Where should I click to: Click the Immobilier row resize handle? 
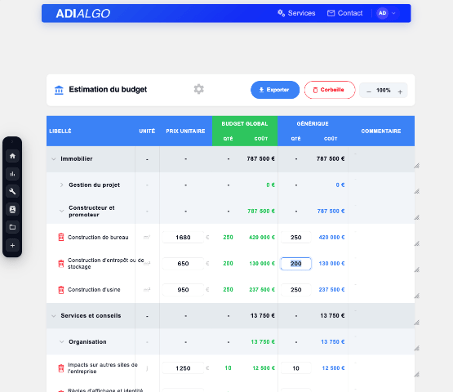point(417,166)
